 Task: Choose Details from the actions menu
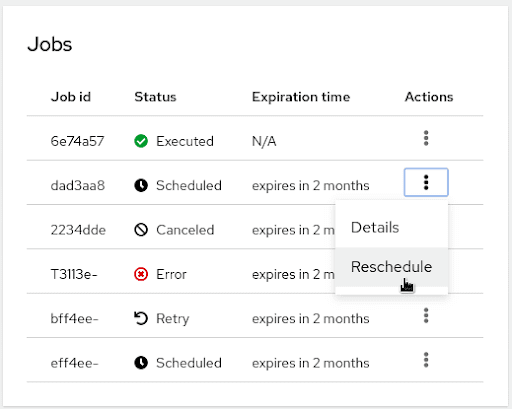click(x=391, y=228)
